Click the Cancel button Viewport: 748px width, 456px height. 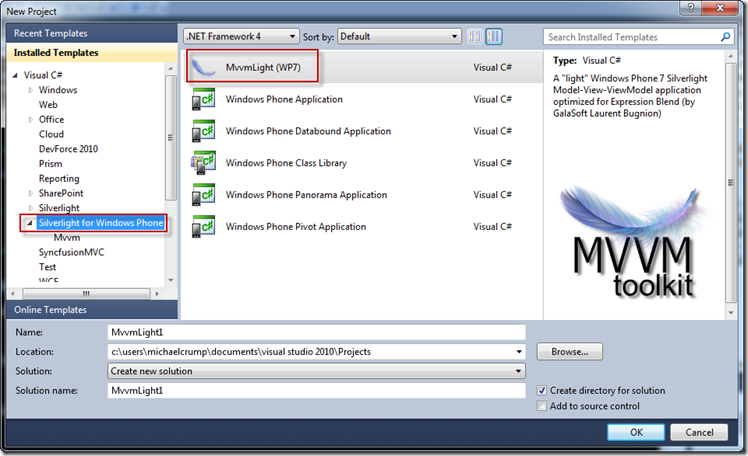click(699, 432)
